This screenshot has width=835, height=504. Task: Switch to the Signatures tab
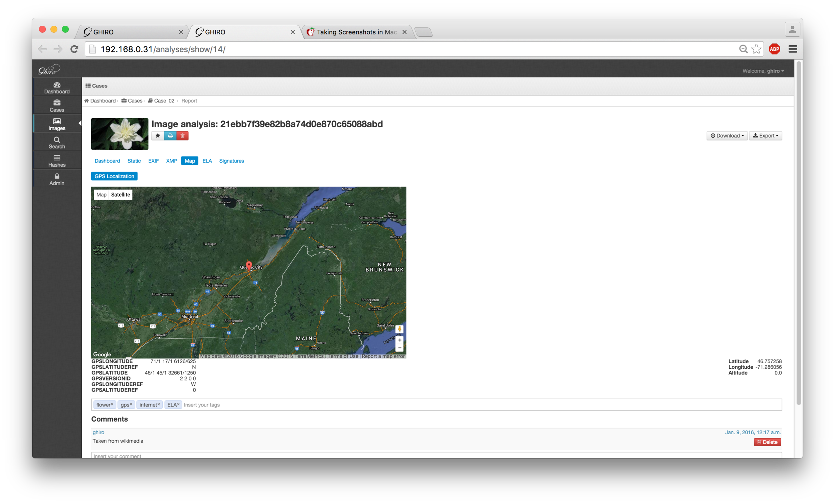pos(231,161)
